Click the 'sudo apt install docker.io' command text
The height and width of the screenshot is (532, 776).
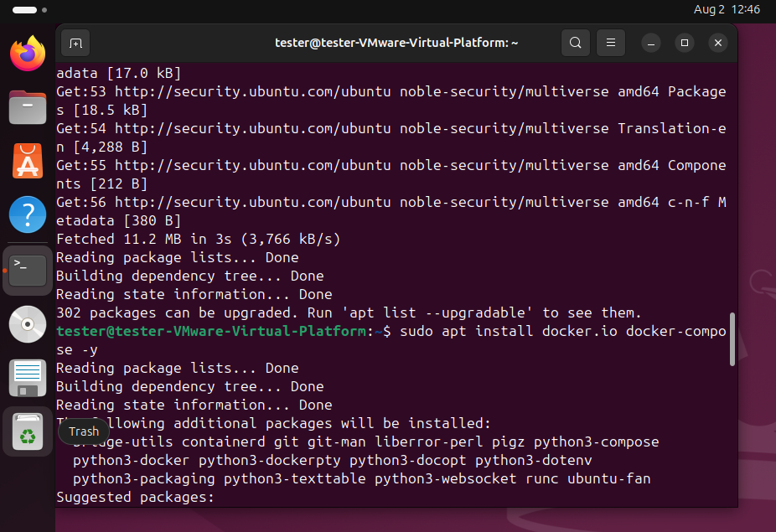509,331
